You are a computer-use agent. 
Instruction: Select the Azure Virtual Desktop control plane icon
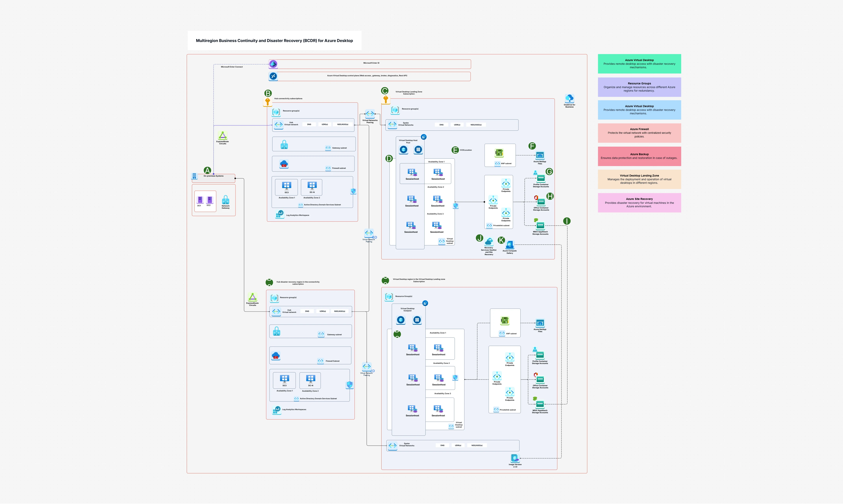point(273,76)
